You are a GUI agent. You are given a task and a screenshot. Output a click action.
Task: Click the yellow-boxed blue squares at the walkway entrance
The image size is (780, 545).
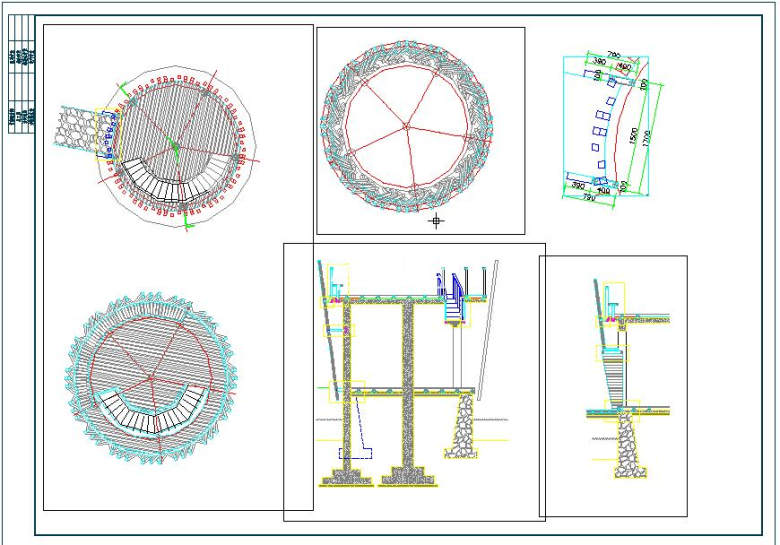tap(108, 135)
